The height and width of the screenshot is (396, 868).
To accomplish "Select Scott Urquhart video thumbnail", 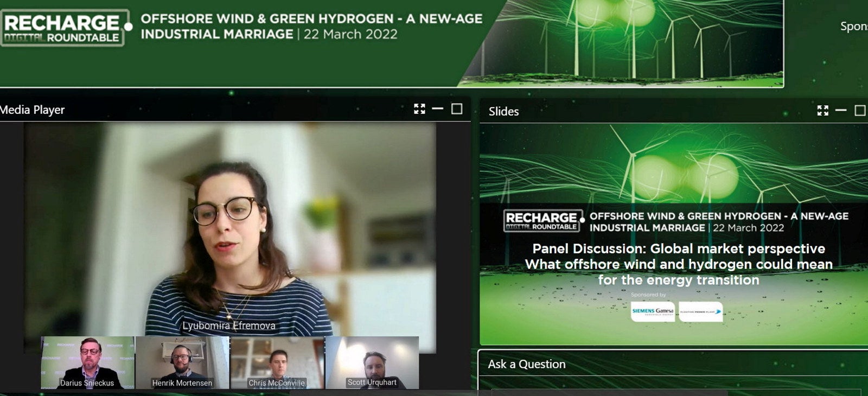I will pyautogui.click(x=372, y=362).
